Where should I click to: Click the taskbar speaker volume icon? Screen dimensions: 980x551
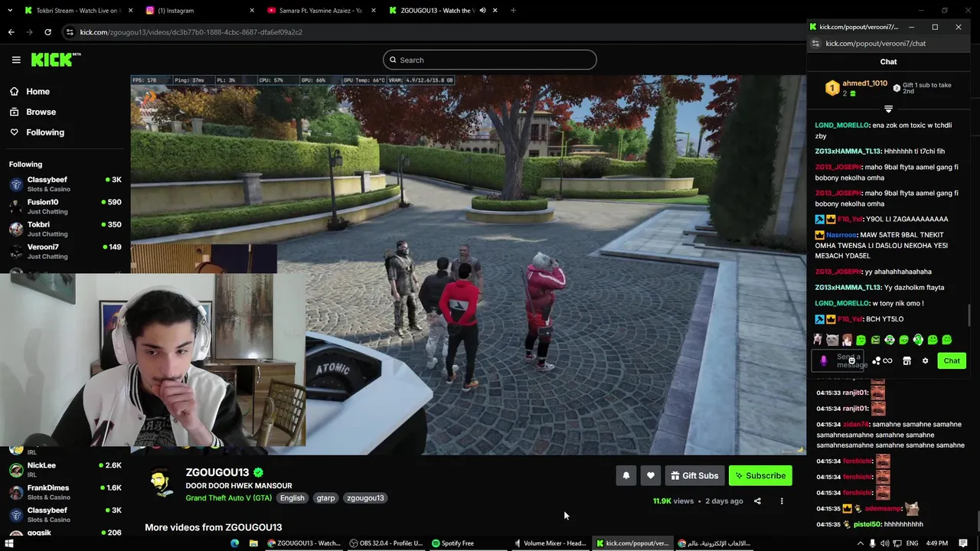point(884,543)
